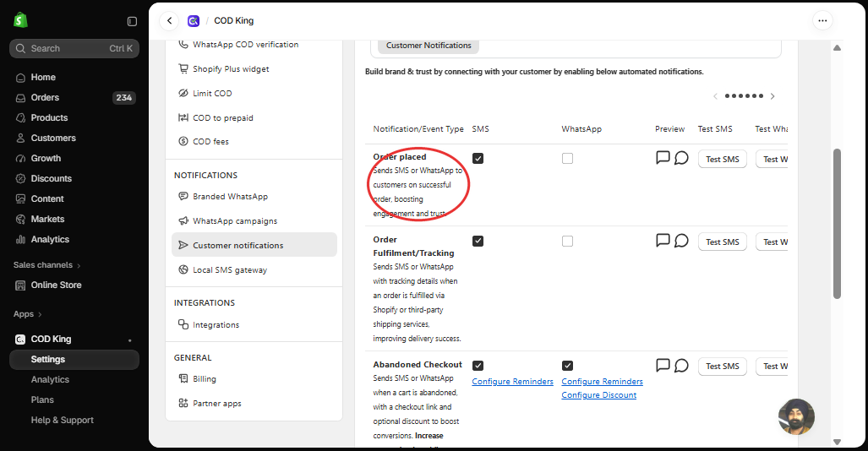Preview the Order placed WhatsApp bubble icon
This screenshot has height=451, width=868.
click(x=681, y=158)
